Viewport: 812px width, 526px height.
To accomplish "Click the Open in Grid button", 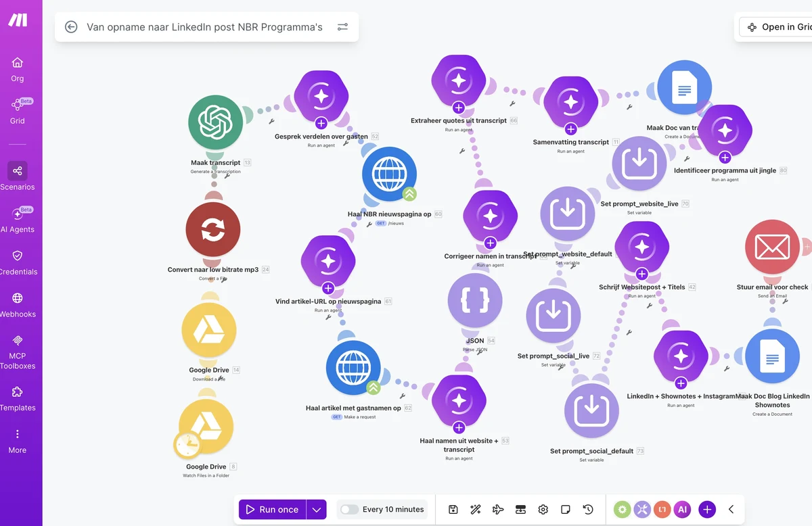I will tap(778, 27).
